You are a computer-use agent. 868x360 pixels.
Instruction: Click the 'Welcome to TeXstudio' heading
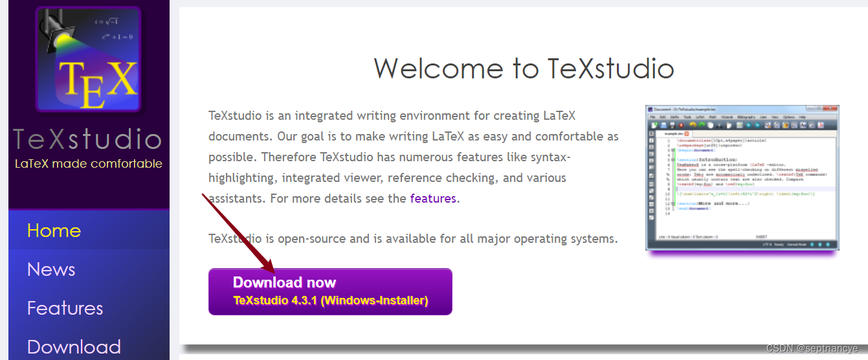point(524,68)
